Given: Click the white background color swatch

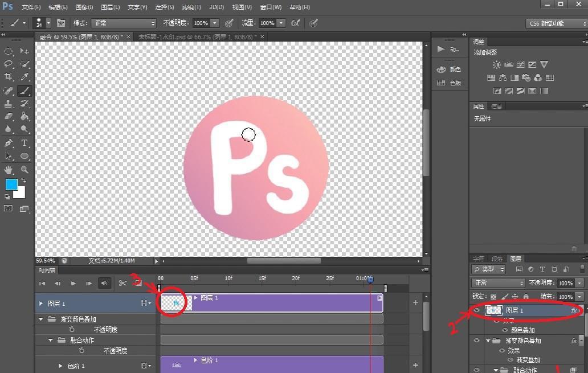Looking at the screenshot, I should [x=21, y=194].
